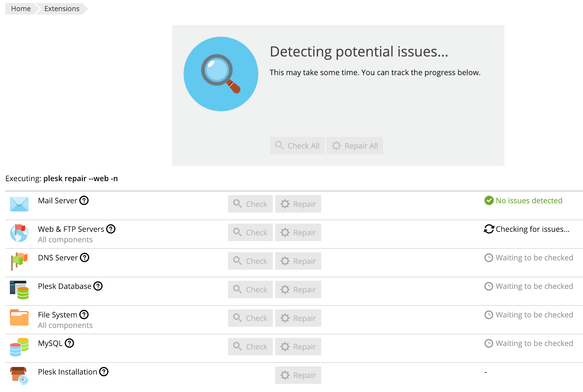This screenshot has height=392, width=583.
Task: Click the 'Mail Server' label
Action: pos(58,200)
